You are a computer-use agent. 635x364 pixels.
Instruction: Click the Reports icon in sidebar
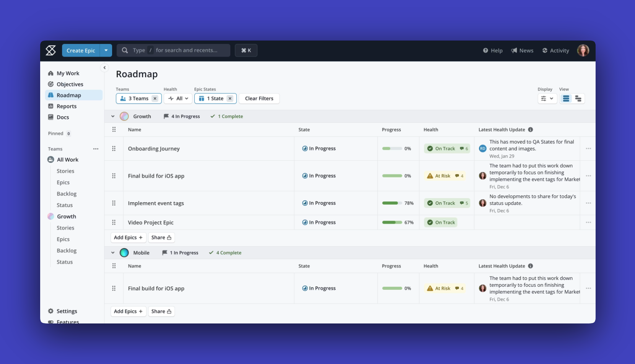coord(51,106)
